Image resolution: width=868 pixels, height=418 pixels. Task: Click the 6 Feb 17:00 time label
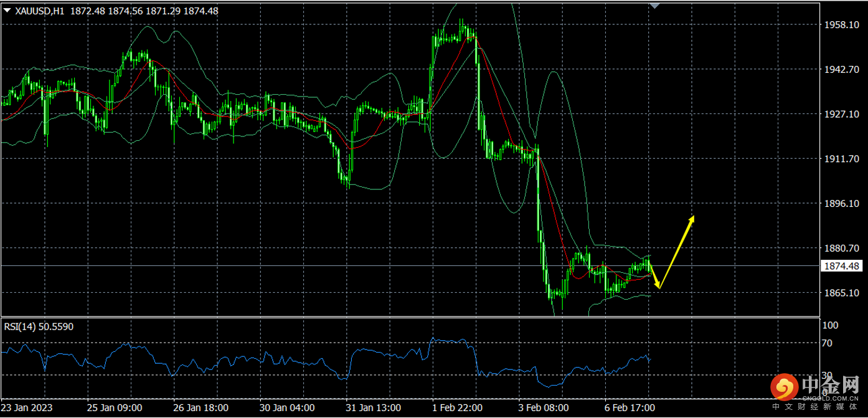coord(629,408)
